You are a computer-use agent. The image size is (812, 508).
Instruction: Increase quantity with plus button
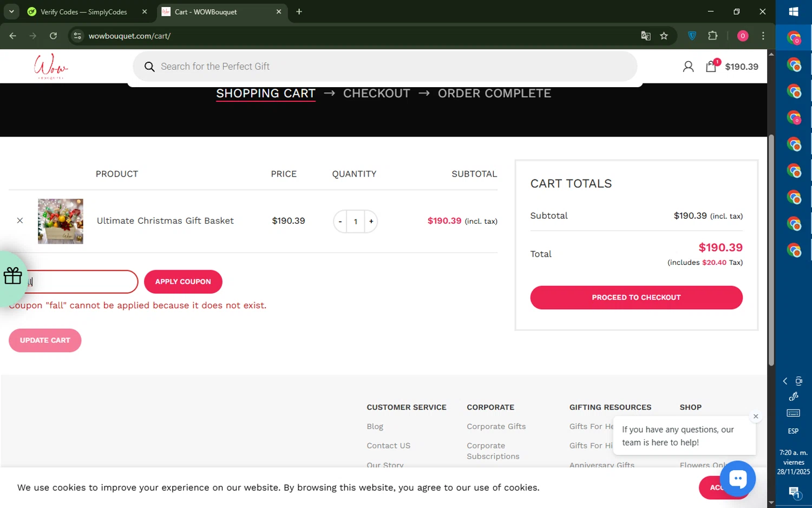click(x=371, y=221)
